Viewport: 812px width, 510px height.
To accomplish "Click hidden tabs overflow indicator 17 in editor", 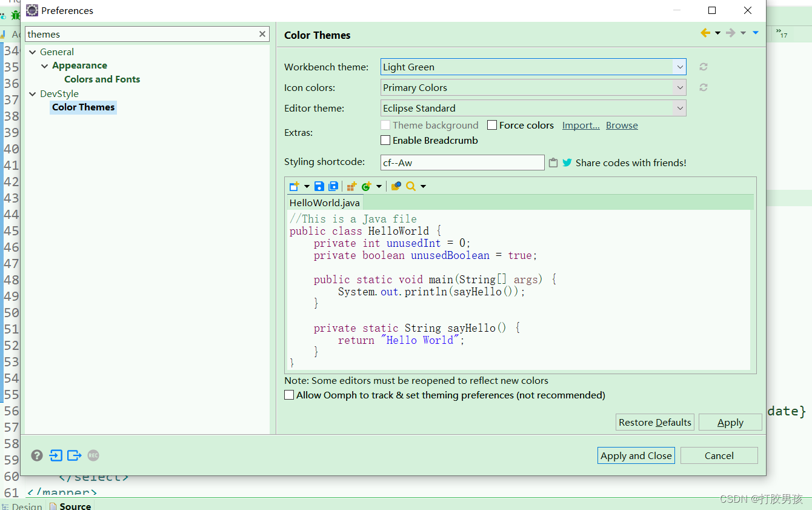I will coord(782,34).
